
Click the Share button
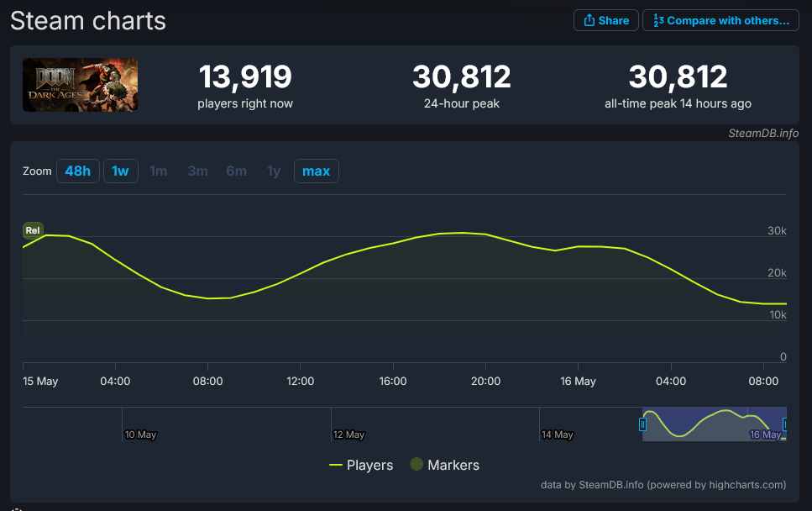click(x=606, y=20)
